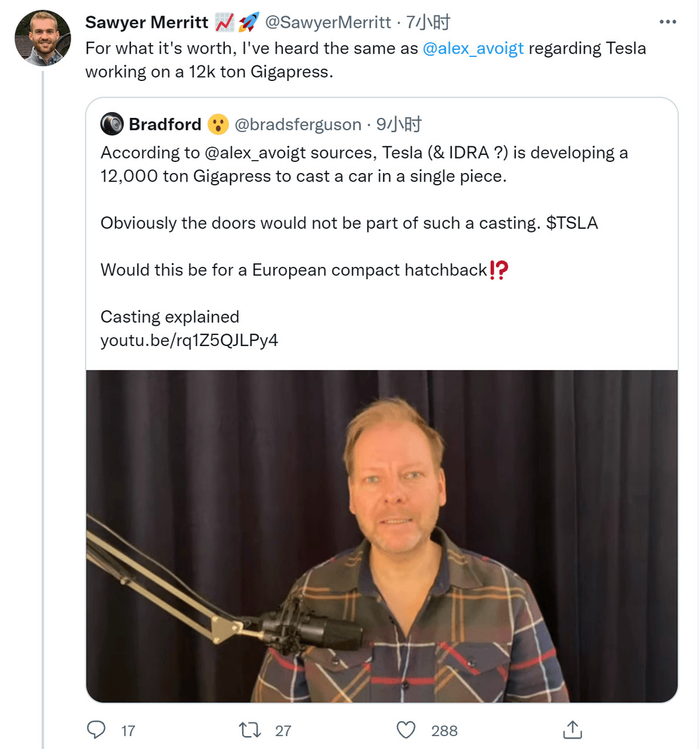This screenshot has width=700, height=749.
Task: Click the Bradford display name
Action: [x=165, y=124]
